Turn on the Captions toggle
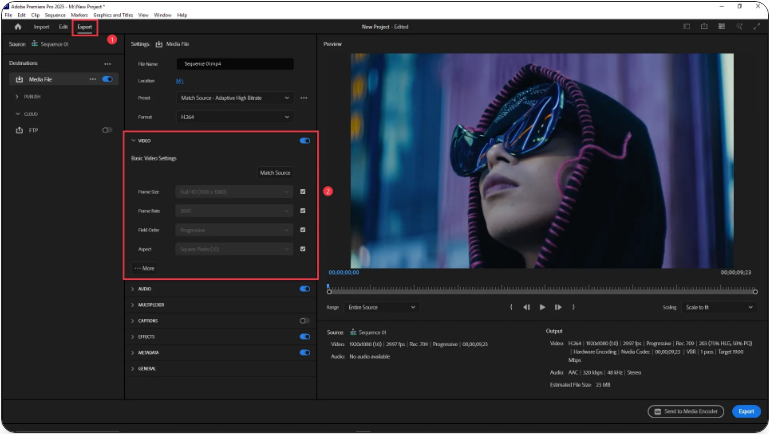This screenshot has height=434, width=769. coord(305,321)
